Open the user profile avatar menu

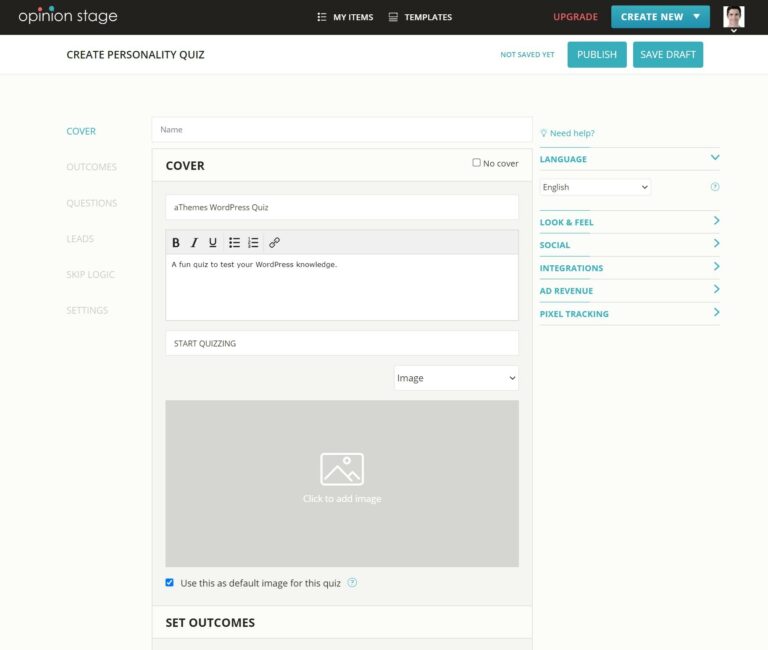tap(734, 17)
